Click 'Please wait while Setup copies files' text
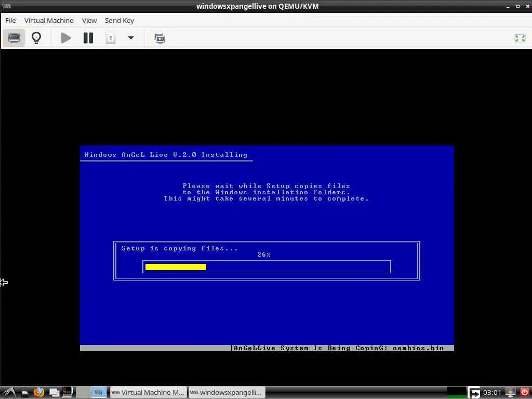The image size is (532, 399). tap(267, 186)
